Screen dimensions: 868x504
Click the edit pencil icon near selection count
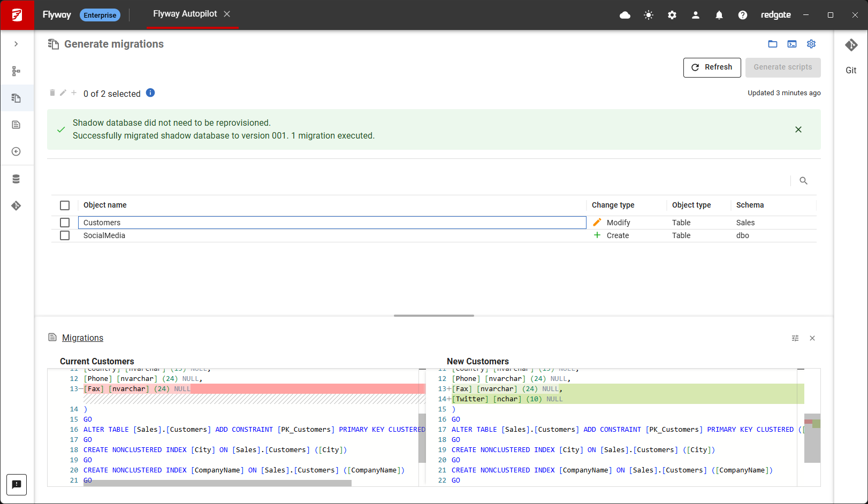pos(63,93)
